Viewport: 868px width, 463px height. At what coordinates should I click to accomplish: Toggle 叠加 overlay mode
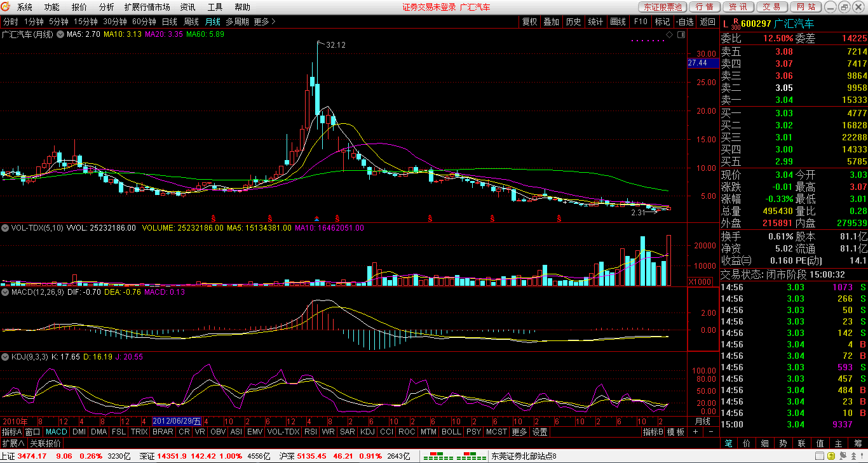(551, 22)
